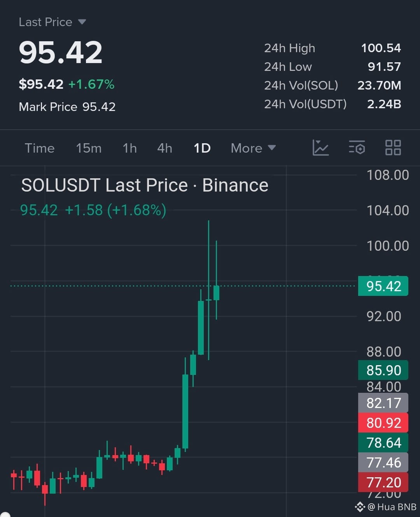Click the 24h Vol(USDT) value 2.24B
Viewport: 420px width, 517px height.
tap(384, 104)
